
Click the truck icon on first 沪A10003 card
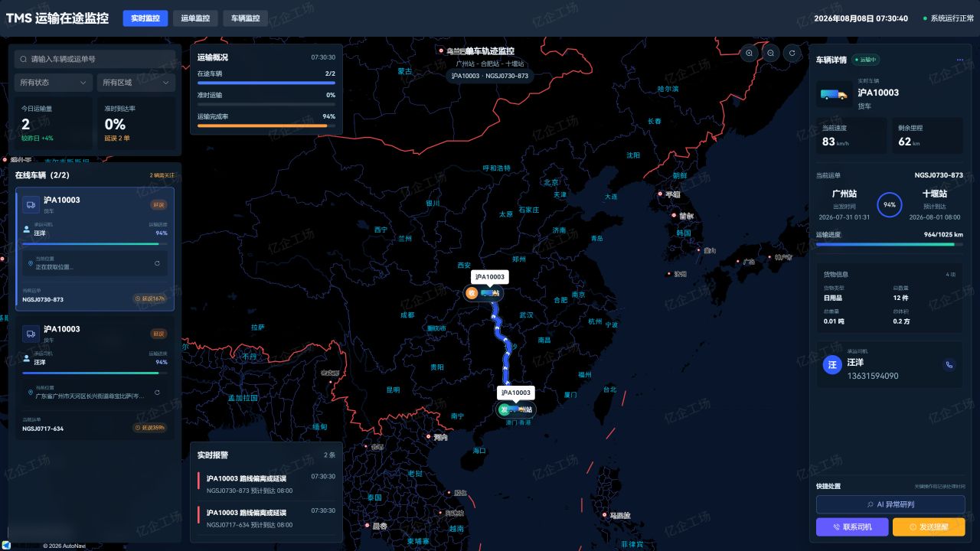coord(31,204)
